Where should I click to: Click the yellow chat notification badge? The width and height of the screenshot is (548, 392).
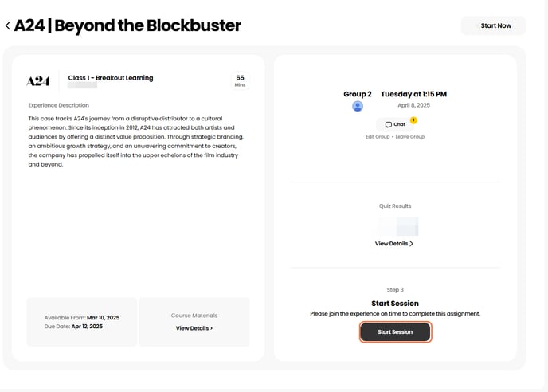pos(413,120)
